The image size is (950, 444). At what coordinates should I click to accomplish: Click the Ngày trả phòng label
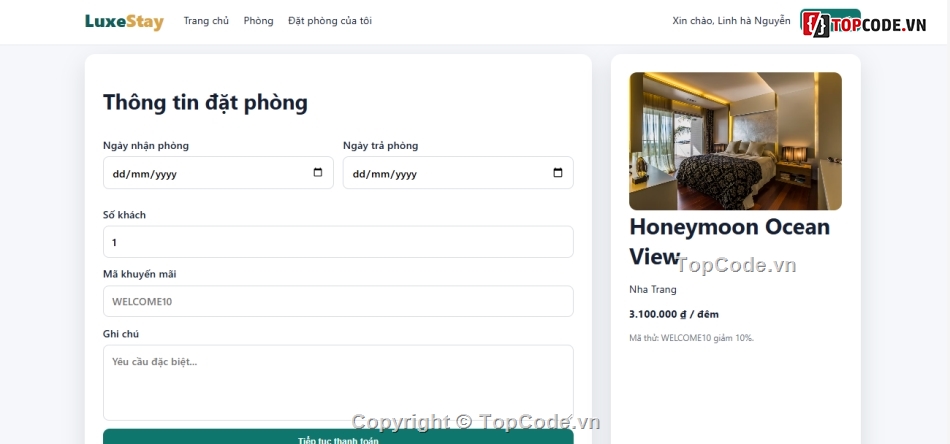click(x=380, y=145)
